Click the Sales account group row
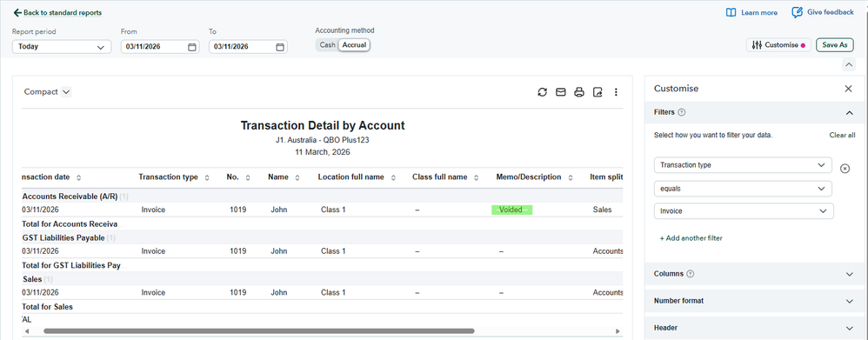 (x=322, y=279)
